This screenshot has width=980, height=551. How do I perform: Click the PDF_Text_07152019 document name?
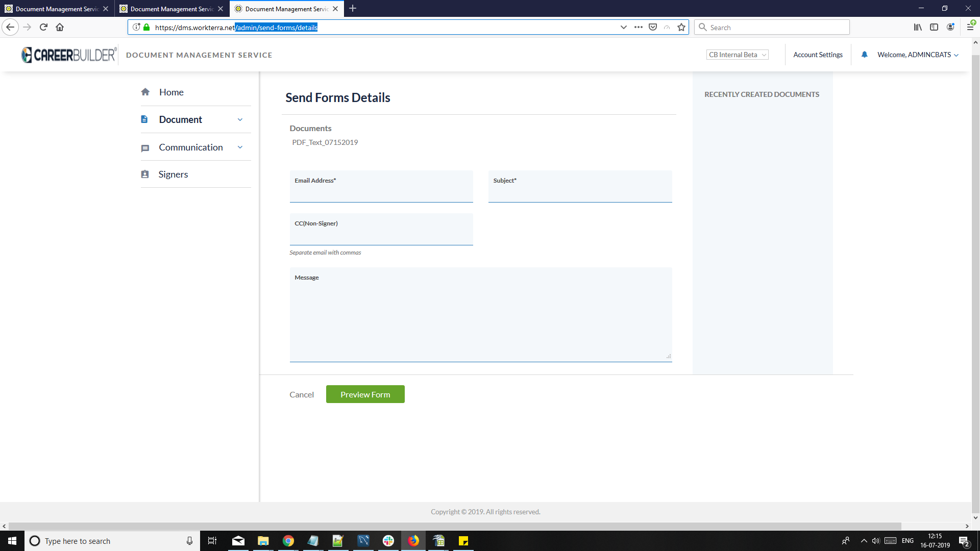[325, 142]
